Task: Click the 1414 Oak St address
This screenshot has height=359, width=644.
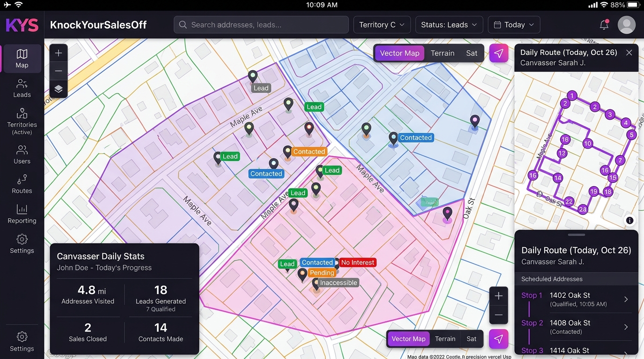Action: point(570,351)
